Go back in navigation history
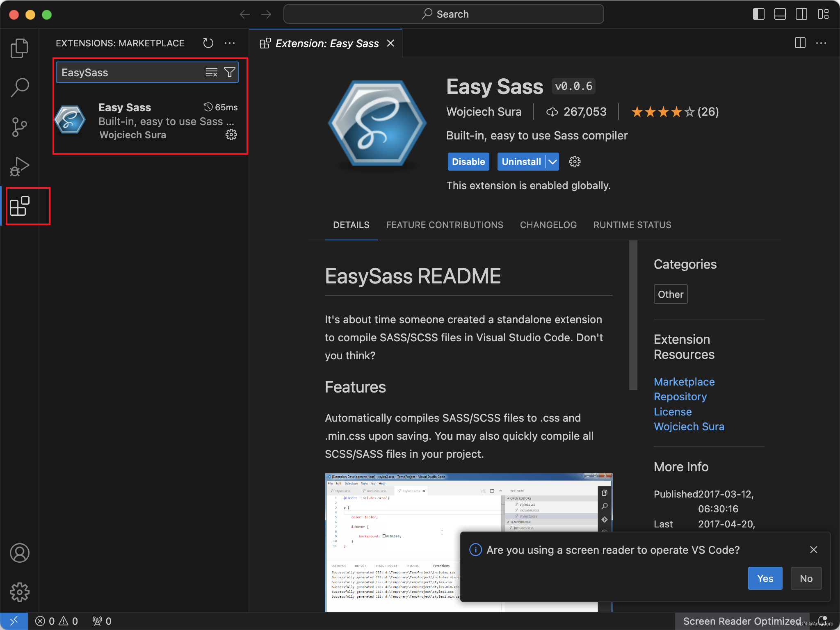840x630 pixels. [x=245, y=14]
